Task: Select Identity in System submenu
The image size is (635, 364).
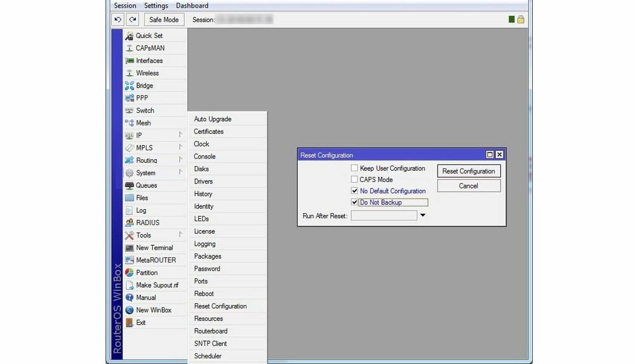Action: [x=227, y=206]
